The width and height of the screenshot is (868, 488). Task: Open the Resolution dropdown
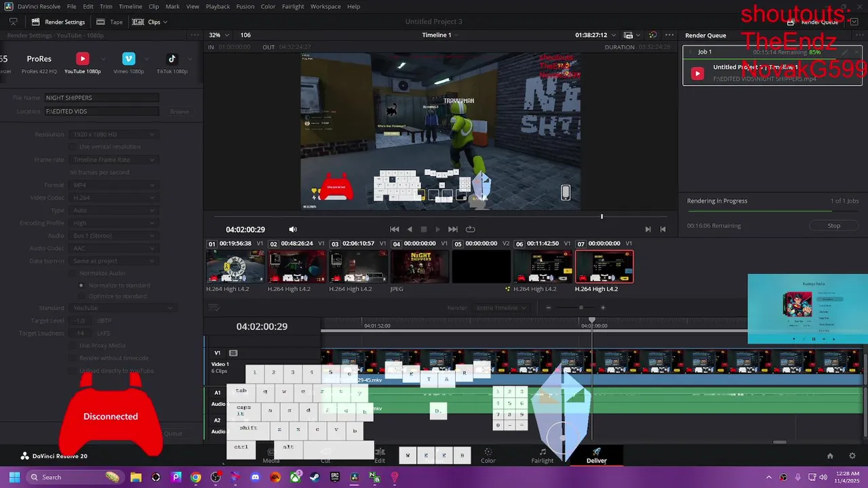point(113,134)
